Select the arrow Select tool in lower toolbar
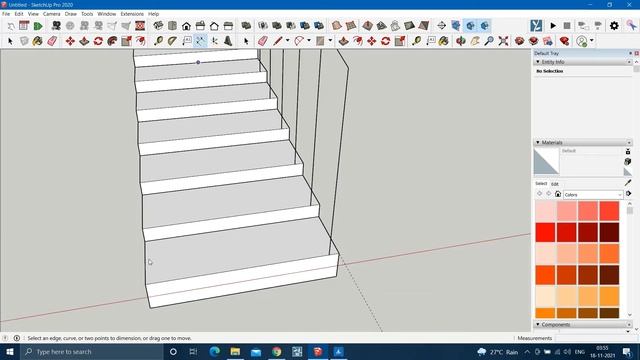This screenshot has height=360, width=640. click(10, 41)
